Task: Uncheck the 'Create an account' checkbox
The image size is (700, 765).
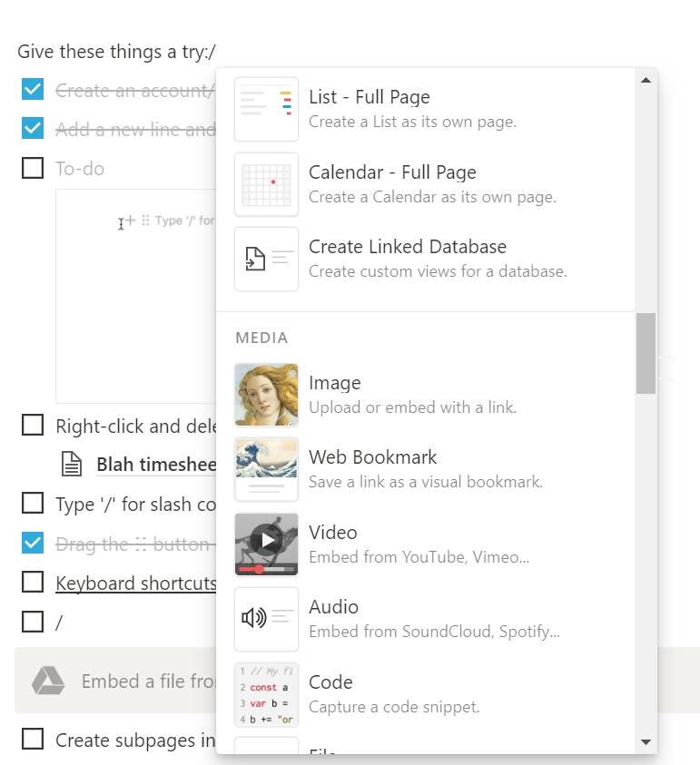Action: click(x=33, y=90)
